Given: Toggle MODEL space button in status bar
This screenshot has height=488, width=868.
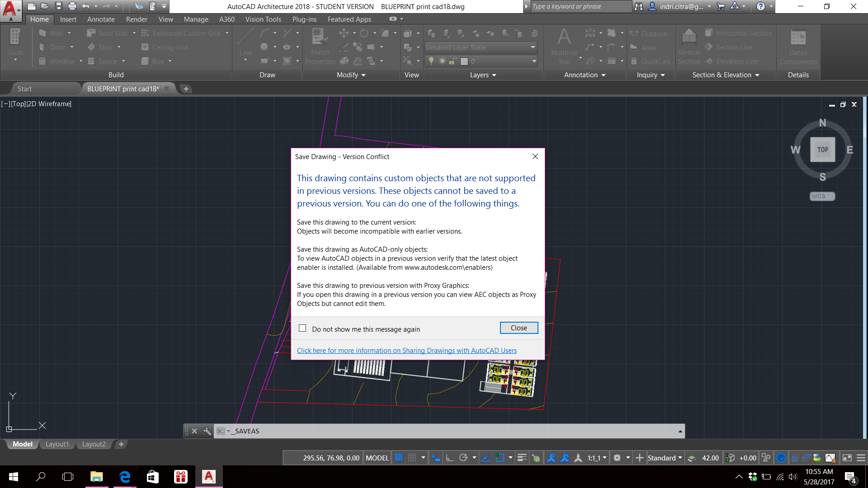Looking at the screenshot, I should [x=377, y=458].
